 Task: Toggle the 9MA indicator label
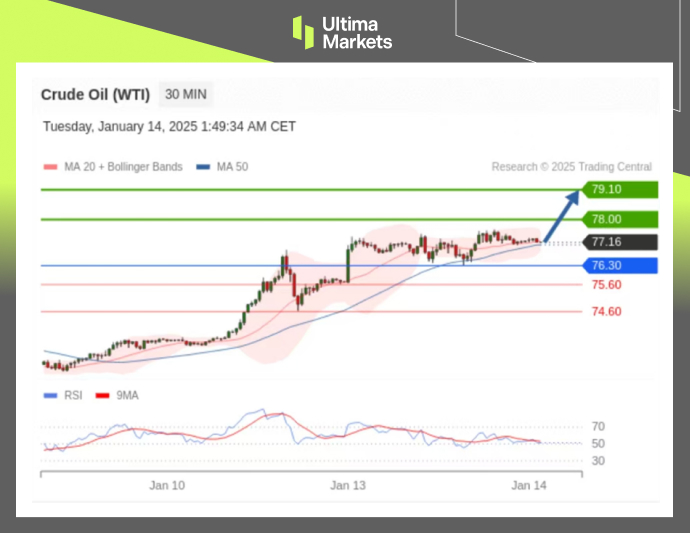pyautogui.click(x=127, y=395)
